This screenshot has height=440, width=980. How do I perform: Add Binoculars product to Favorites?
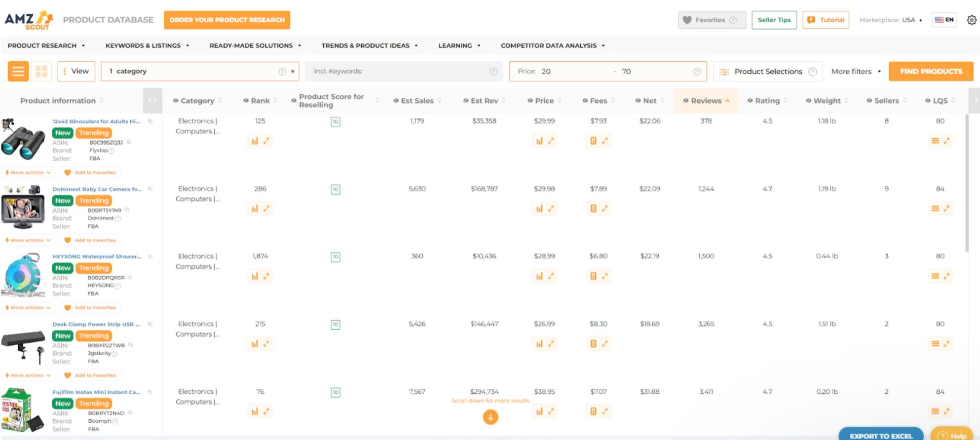(x=90, y=173)
